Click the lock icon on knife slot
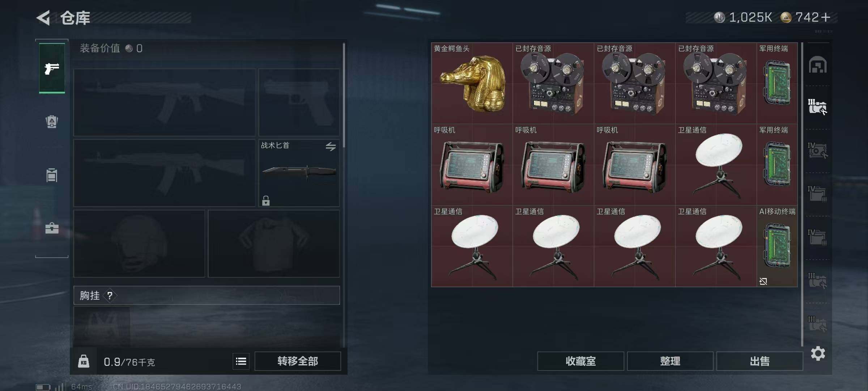This screenshot has width=868, height=391. coord(266,201)
